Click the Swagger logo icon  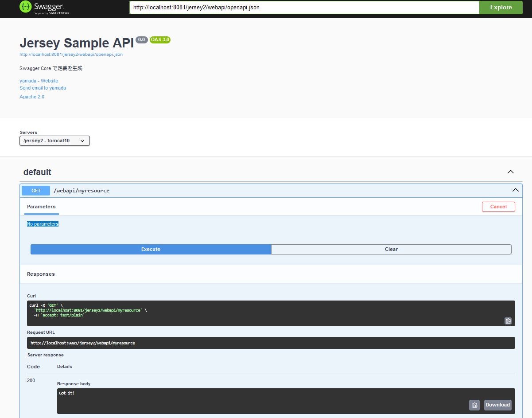tap(25, 7)
